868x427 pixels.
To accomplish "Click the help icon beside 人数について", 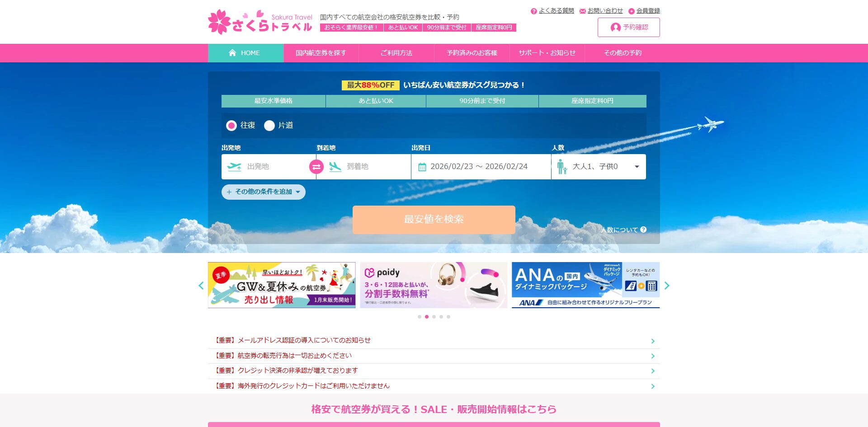I will click(643, 230).
